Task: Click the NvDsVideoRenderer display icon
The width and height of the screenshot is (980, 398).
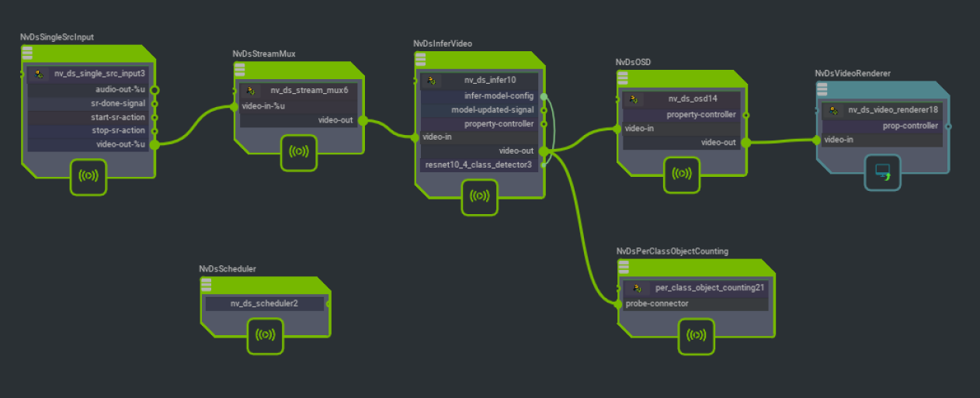Action: (883, 171)
